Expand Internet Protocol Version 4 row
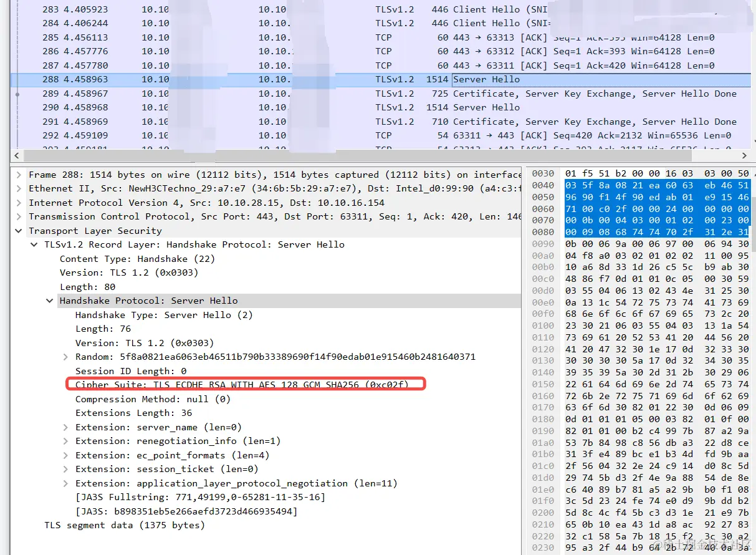756x555 pixels. 19,203
